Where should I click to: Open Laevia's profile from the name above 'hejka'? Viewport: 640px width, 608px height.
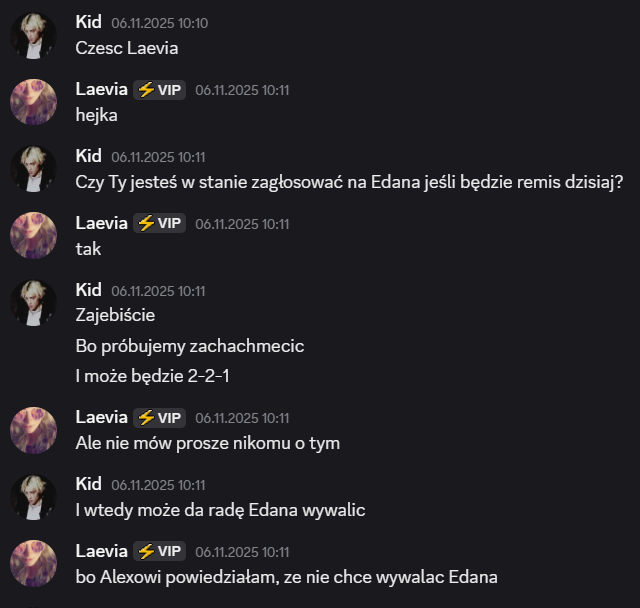click(x=102, y=89)
